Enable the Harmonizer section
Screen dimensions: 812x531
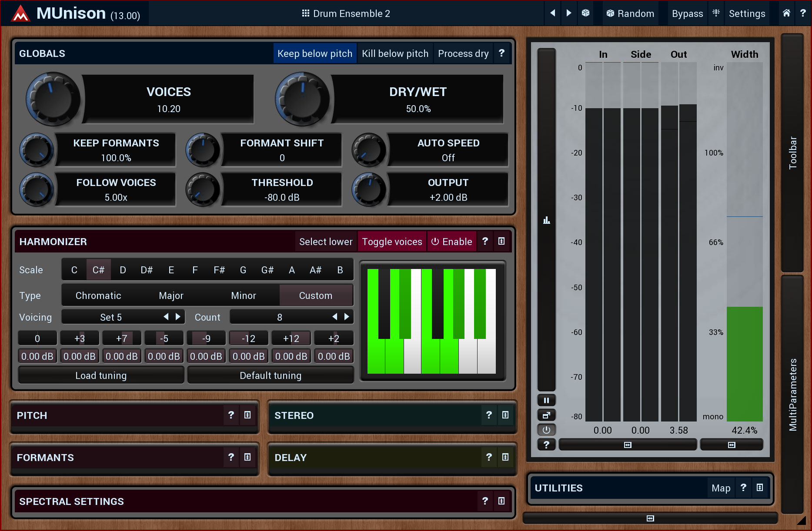451,242
